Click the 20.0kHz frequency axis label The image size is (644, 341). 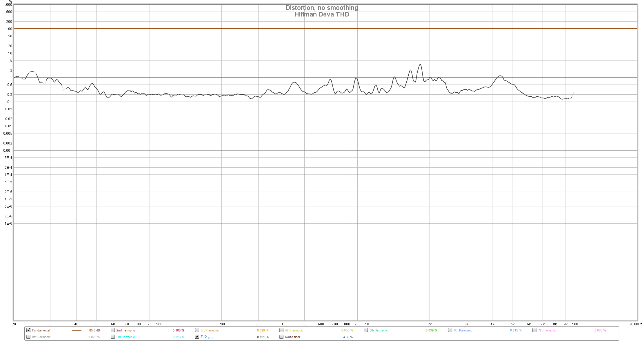tap(635, 324)
